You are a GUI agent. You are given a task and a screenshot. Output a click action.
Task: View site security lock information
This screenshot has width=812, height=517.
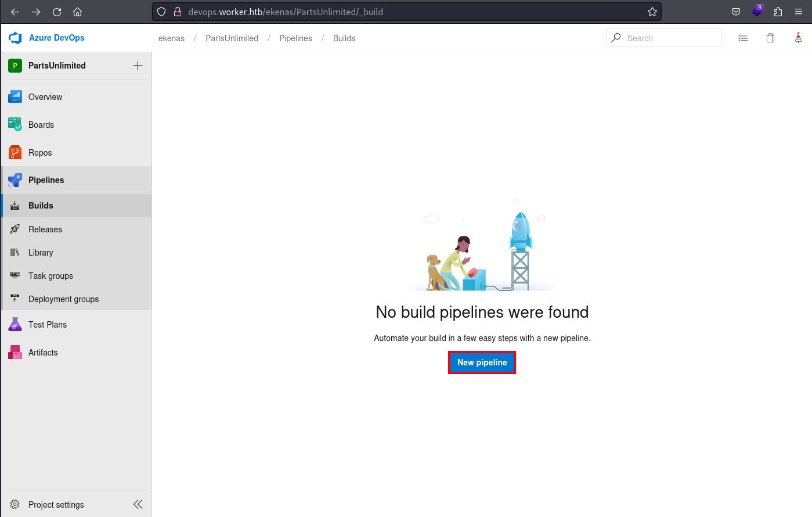[178, 12]
